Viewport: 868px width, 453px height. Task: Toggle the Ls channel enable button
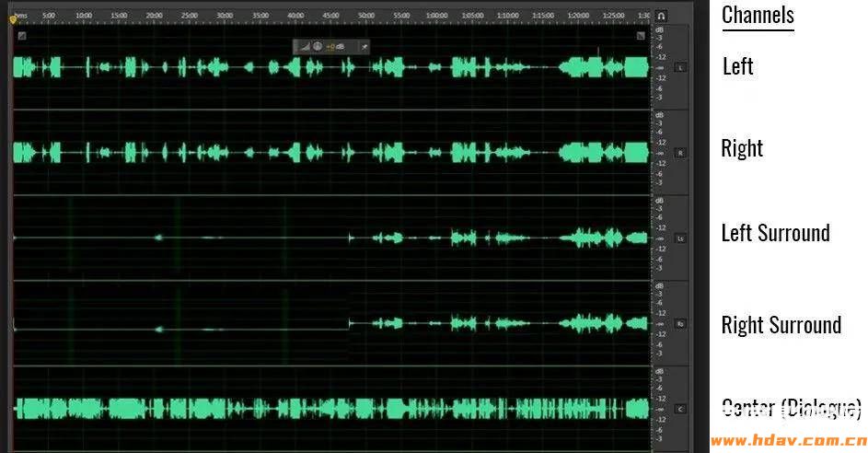pos(680,238)
